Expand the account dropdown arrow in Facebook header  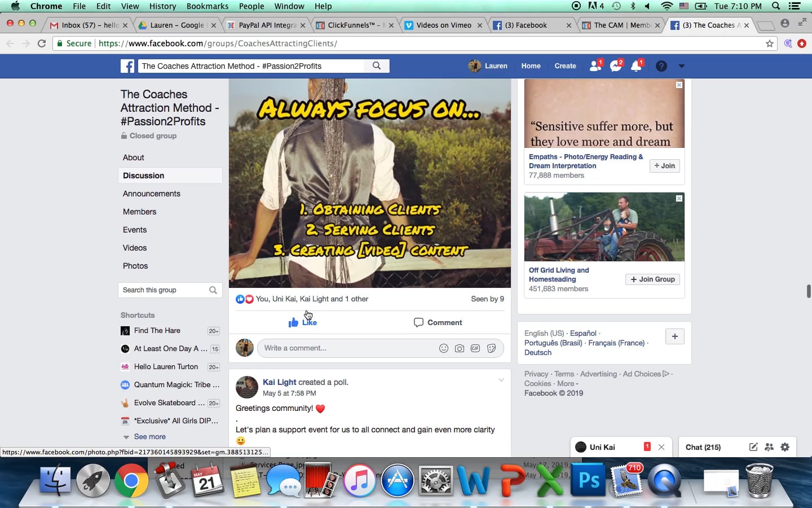tap(682, 66)
